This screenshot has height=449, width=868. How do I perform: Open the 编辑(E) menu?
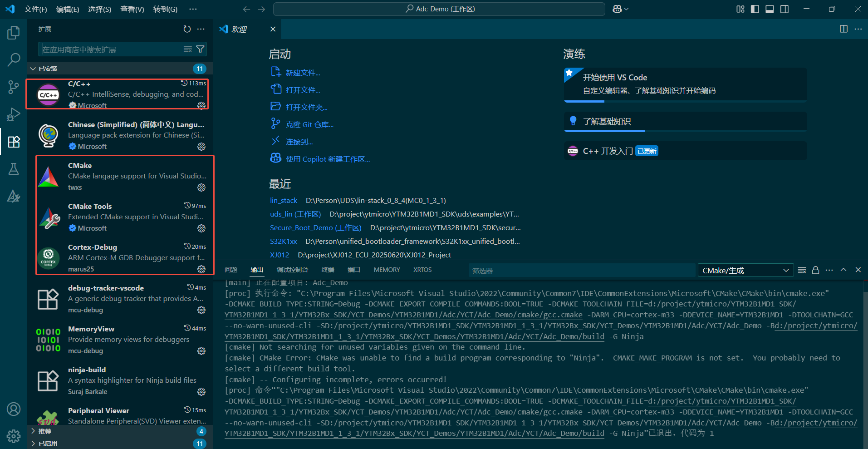point(68,9)
